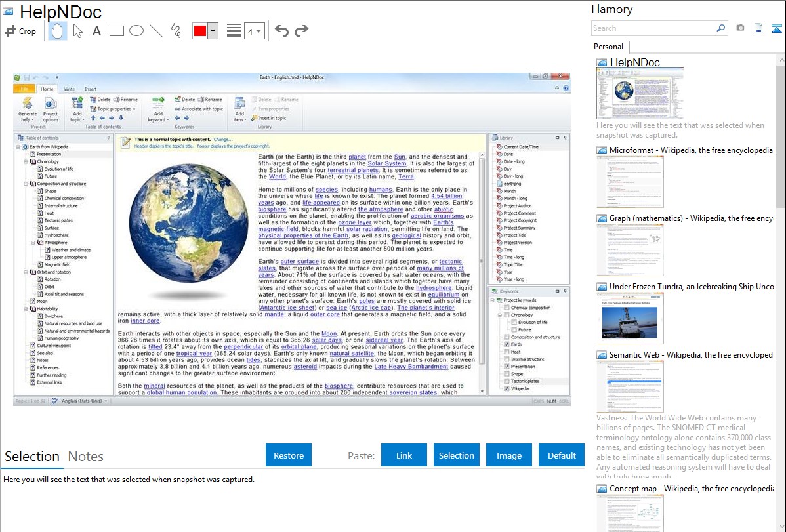Image resolution: width=786 pixels, height=532 pixels.
Task: Activate the hand pan tool
Action: (57, 31)
